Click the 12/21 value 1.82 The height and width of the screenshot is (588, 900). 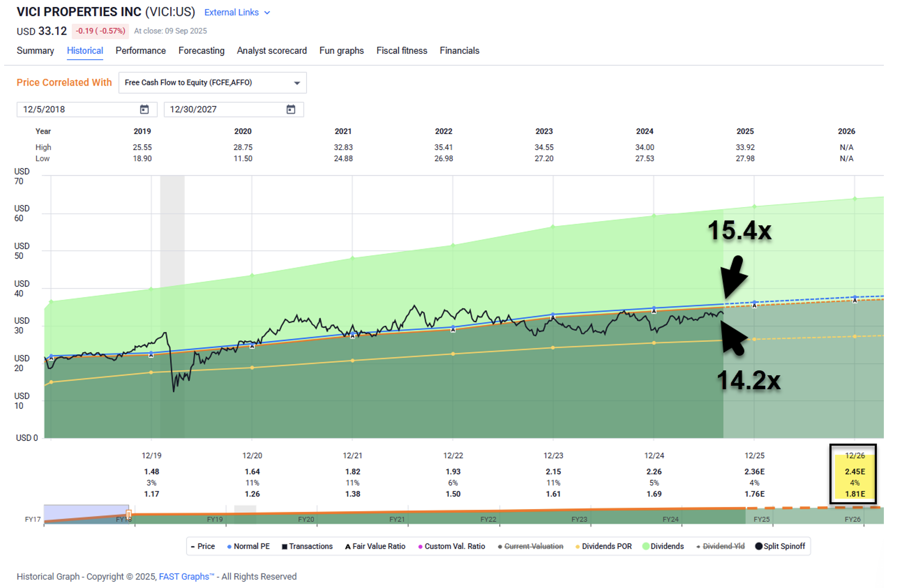pos(353,472)
